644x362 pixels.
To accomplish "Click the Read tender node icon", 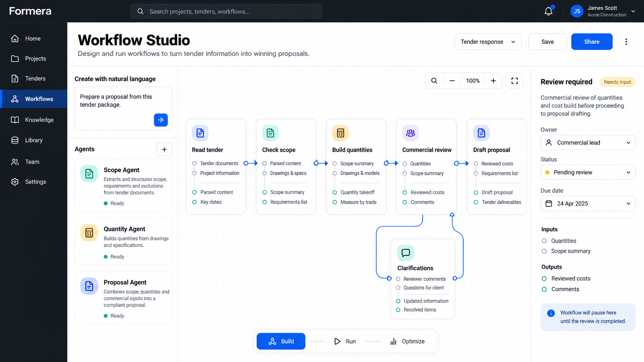I will pyautogui.click(x=200, y=133).
